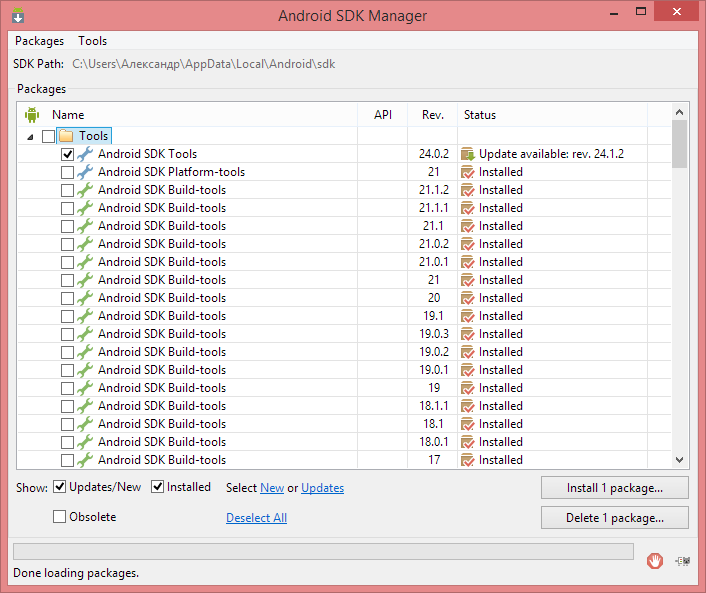Uncheck the Android SDK Tools checkbox
The height and width of the screenshot is (593, 706).
(68, 154)
